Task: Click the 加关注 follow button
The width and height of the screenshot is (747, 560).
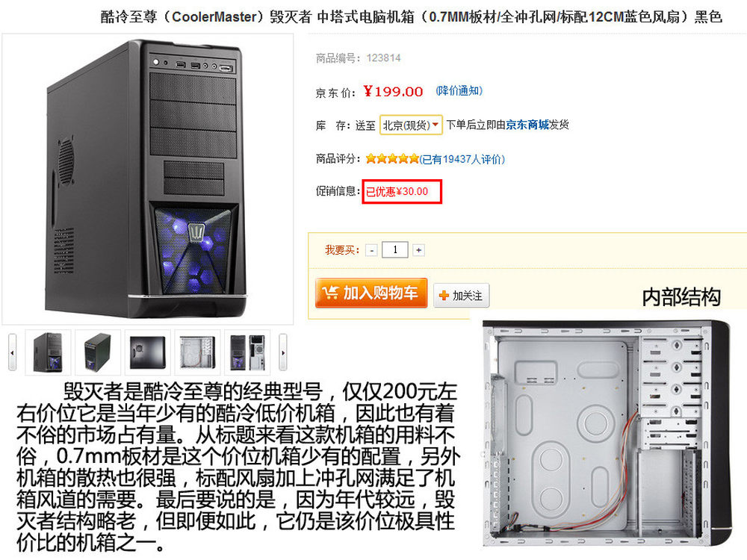Action: (x=461, y=296)
